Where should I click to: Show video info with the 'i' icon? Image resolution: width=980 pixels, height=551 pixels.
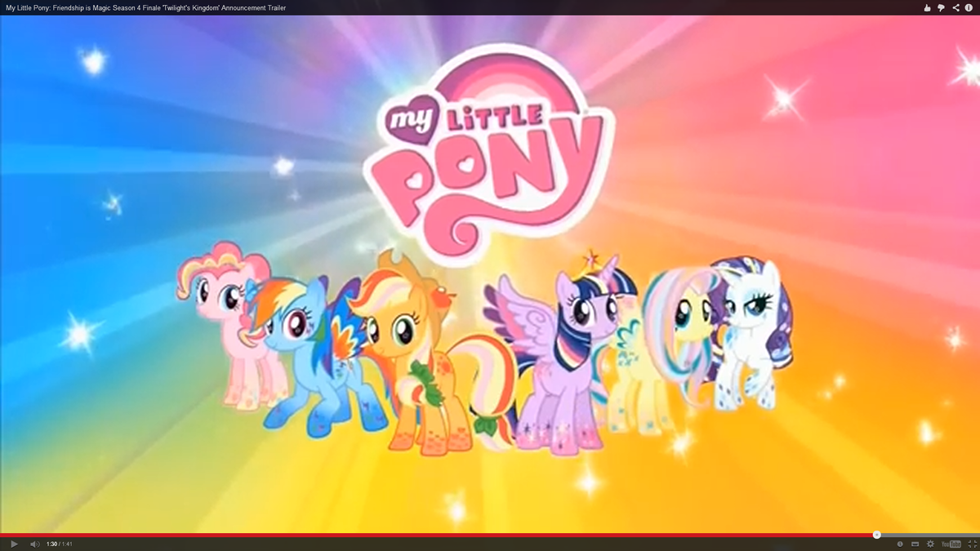(x=969, y=8)
